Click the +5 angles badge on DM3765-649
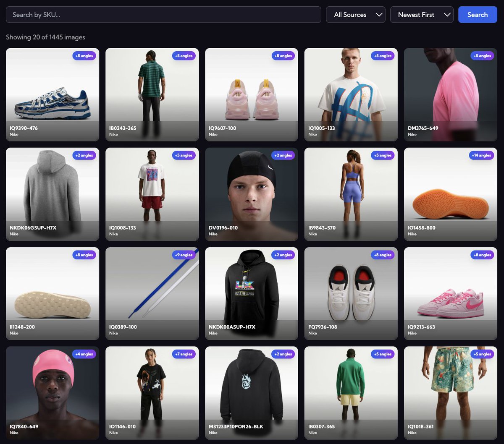Screen dimensions: 504x444 [x=483, y=56]
